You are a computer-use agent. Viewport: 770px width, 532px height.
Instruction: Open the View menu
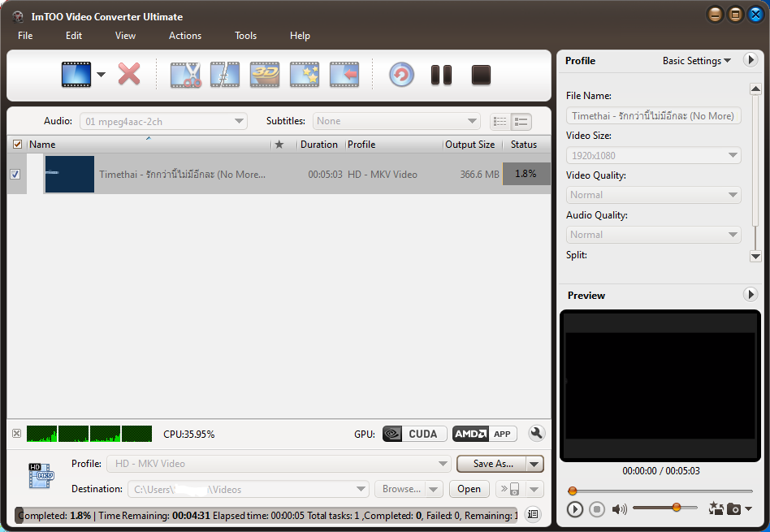pyautogui.click(x=125, y=36)
